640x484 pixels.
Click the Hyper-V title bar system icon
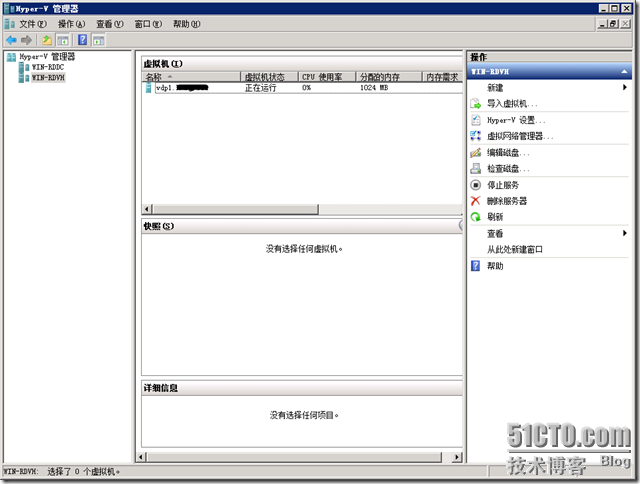click(9, 8)
